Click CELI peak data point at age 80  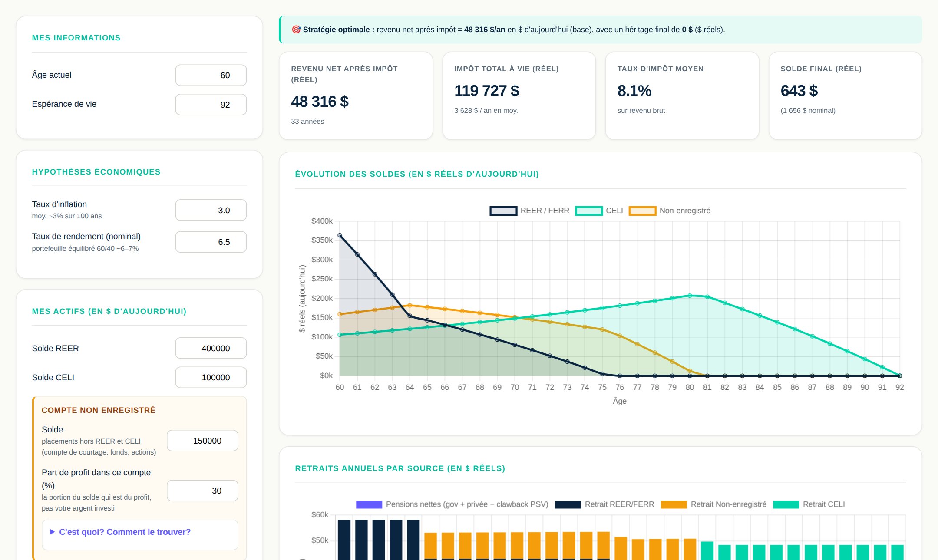coord(690,296)
